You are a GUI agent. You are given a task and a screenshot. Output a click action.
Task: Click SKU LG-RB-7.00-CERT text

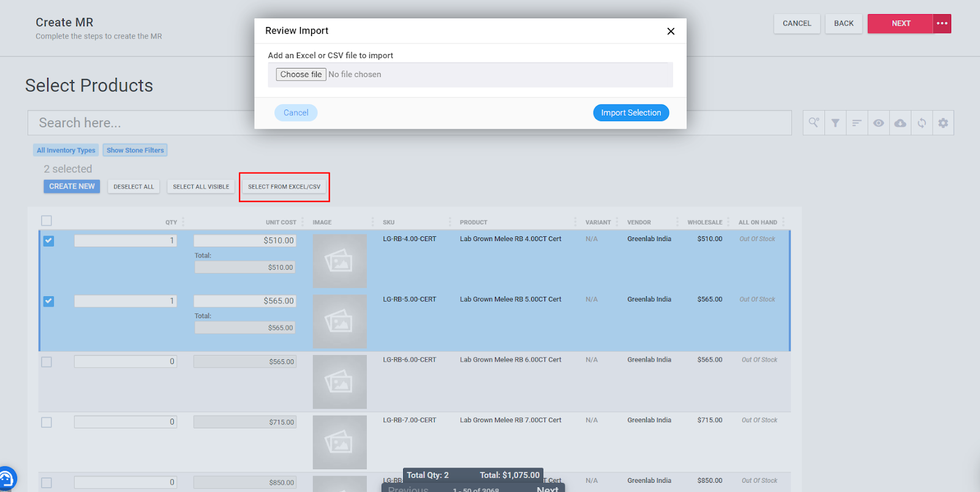410,420
